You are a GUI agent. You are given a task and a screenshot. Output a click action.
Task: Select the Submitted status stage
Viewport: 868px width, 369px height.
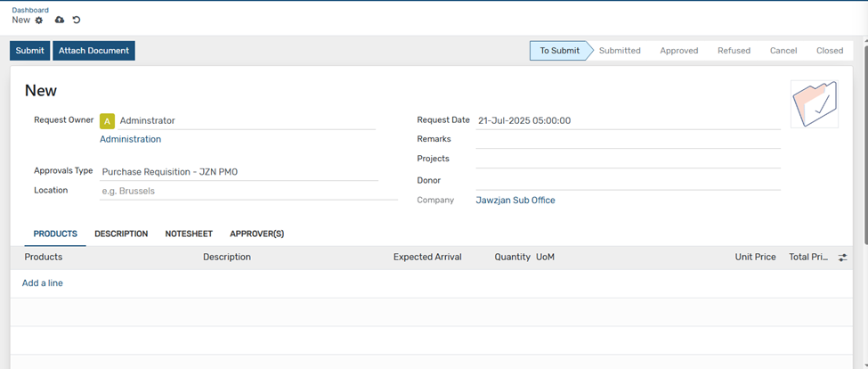click(620, 51)
